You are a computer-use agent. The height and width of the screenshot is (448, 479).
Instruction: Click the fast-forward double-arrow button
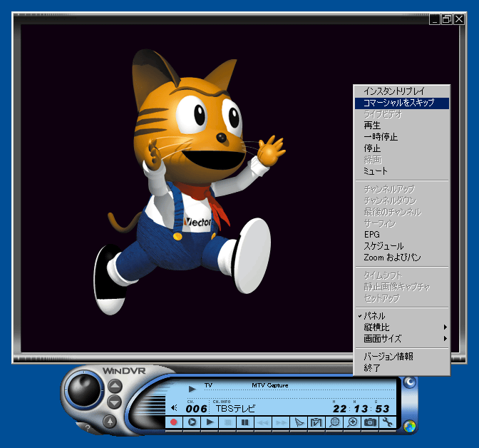click(x=280, y=422)
